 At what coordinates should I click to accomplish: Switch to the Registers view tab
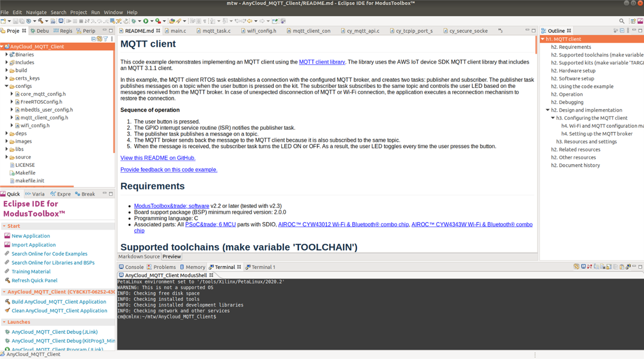pos(63,31)
